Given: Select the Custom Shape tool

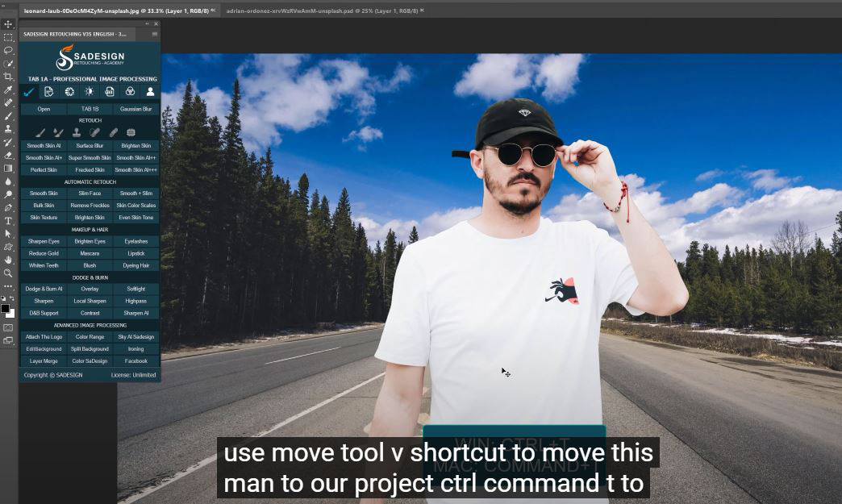Looking at the screenshot, I should 8,247.
